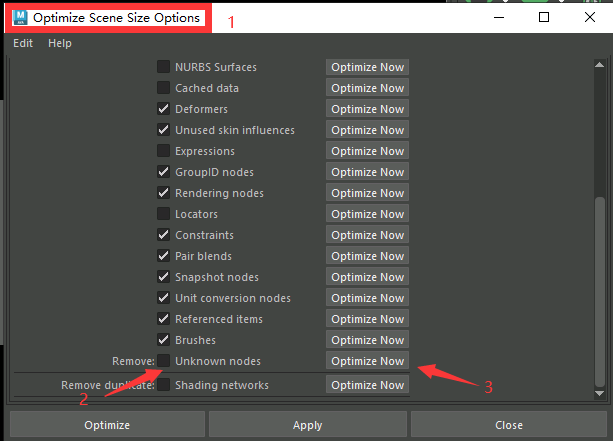The height and width of the screenshot is (441, 613).
Task: Open the Help menu
Action: [60, 43]
